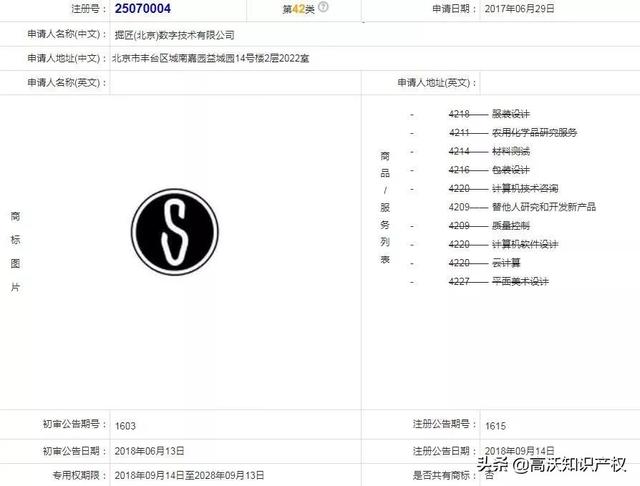This screenshot has width=640, height=486.
Task: Click the 4220 计算机软件设计 item
Action: tap(503, 244)
